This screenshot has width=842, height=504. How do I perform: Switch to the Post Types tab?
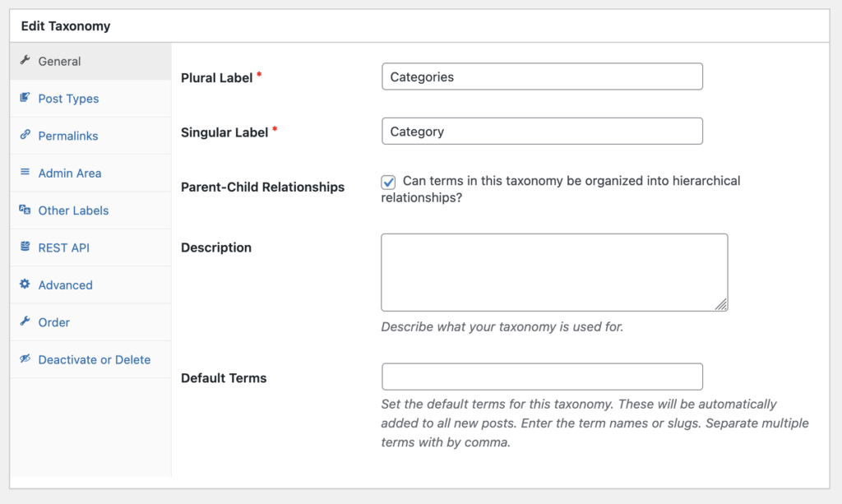[x=68, y=98]
